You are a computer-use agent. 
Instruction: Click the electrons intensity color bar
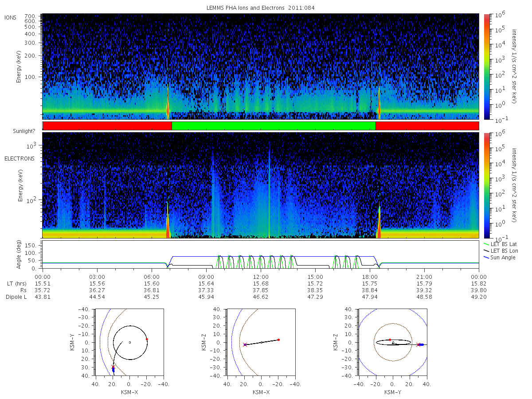click(x=486, y=185)
